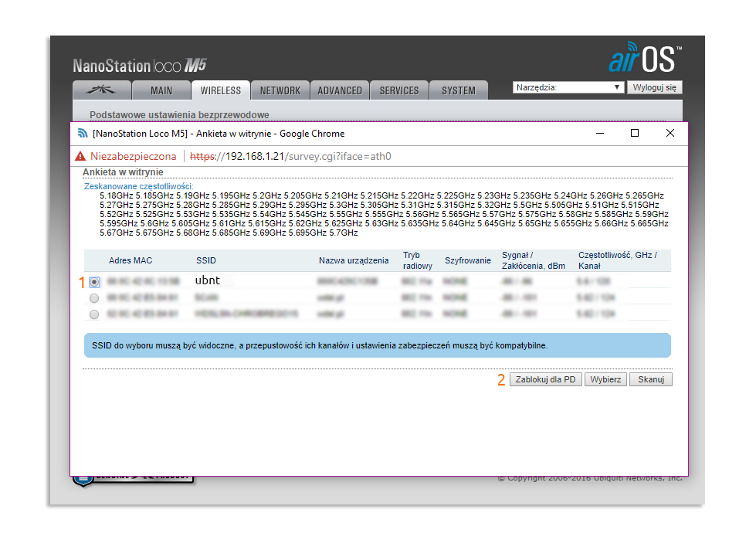Open the Ubiquiti logo tab
The height and width of the screenshot is (540, 756).
102,90
